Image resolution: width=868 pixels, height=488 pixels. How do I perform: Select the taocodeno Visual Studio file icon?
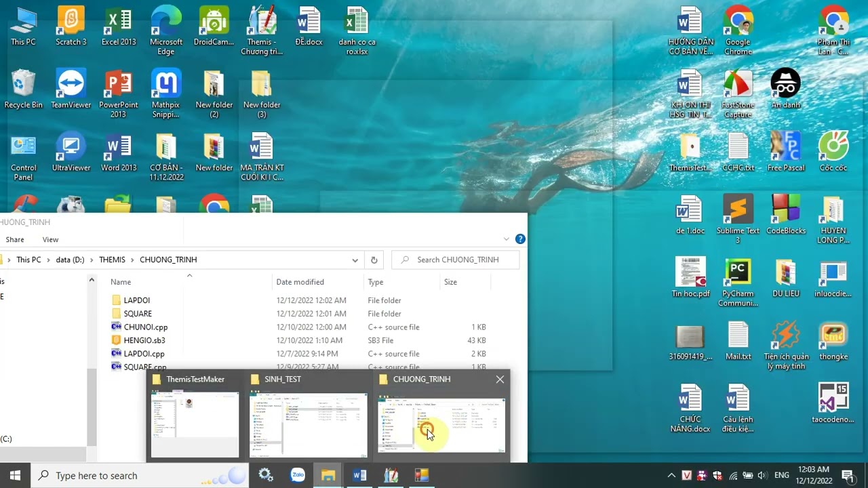(x=833, y=404)
